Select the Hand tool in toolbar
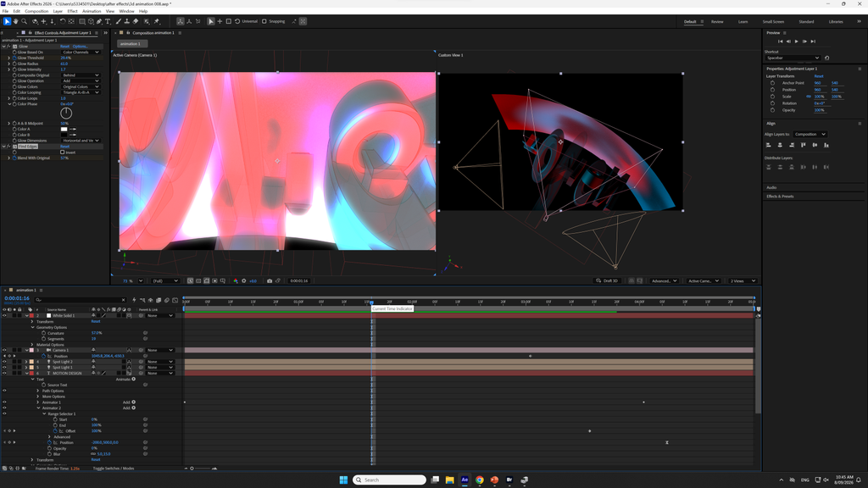Screen dimensions: 868x488 tap(15, 21)
